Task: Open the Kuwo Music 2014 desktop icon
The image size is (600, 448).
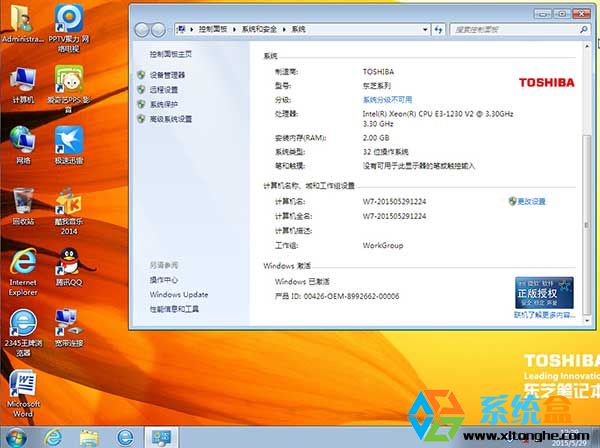Action: (x=69, y=211)
